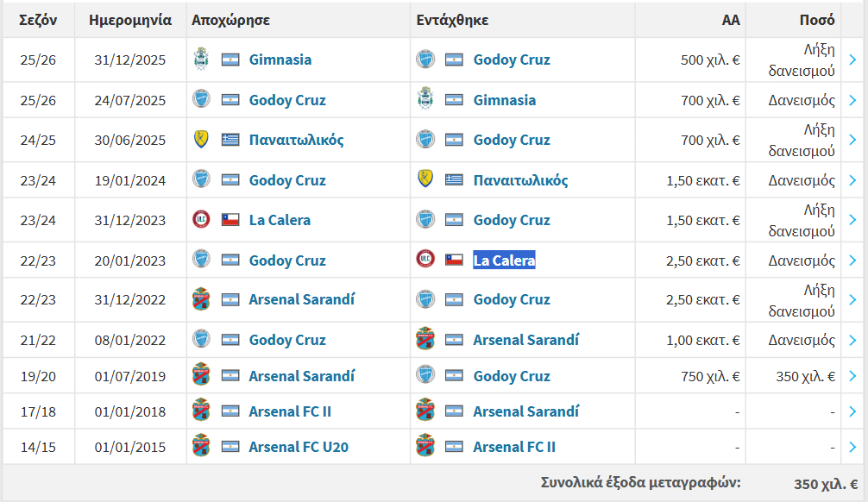Viewport: 868px width, 502px height.
Task: Click Arsenal Sarandí link in 08/01/2022 joined column
Action: click(525, 340)
